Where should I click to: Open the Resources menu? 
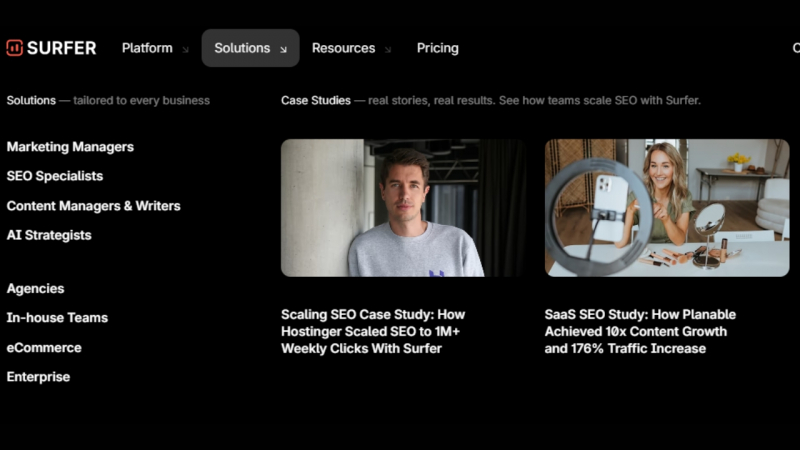tap(343, 48)
